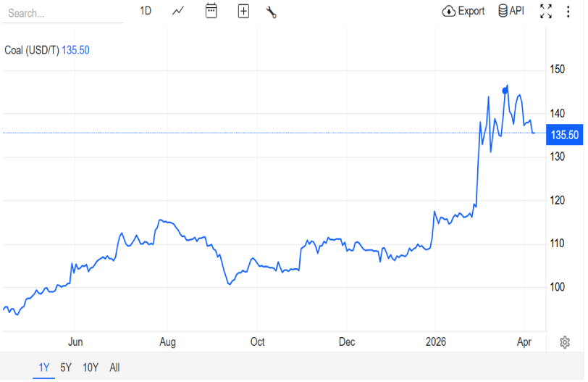588x382 pixels.
Task: Toggle fullscreen with the expand arrows icon
Action: [546, 12]
